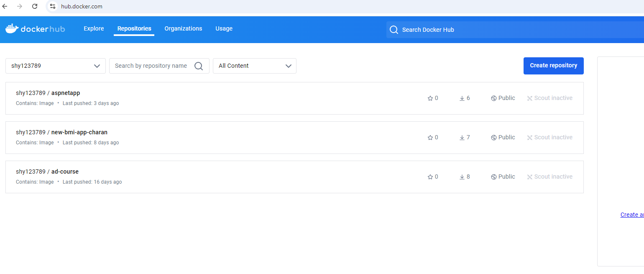Click the star icon for new-bmi-app-charan

click(x=430, y=138)
